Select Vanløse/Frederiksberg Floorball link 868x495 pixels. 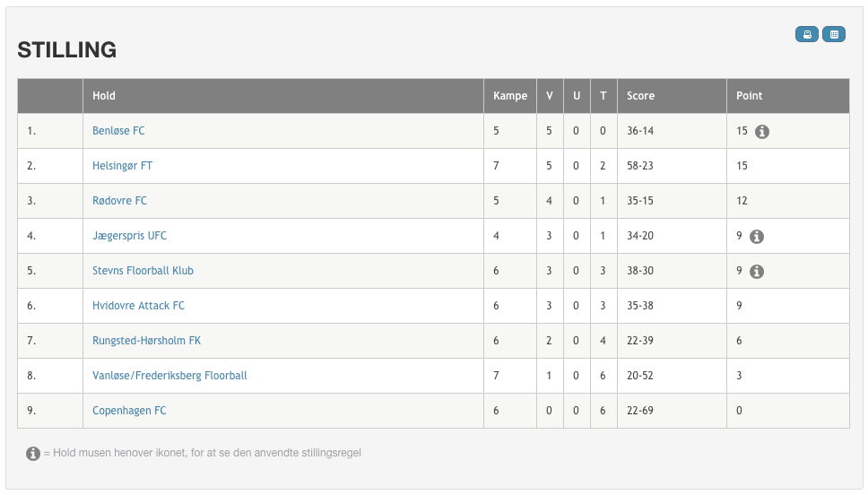pos(170,376)
